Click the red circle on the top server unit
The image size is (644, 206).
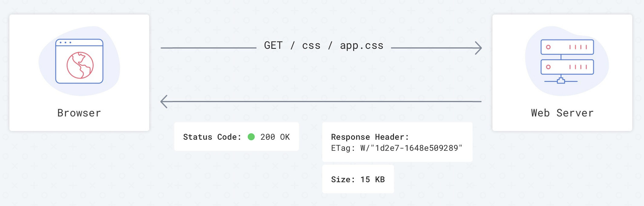548,47
